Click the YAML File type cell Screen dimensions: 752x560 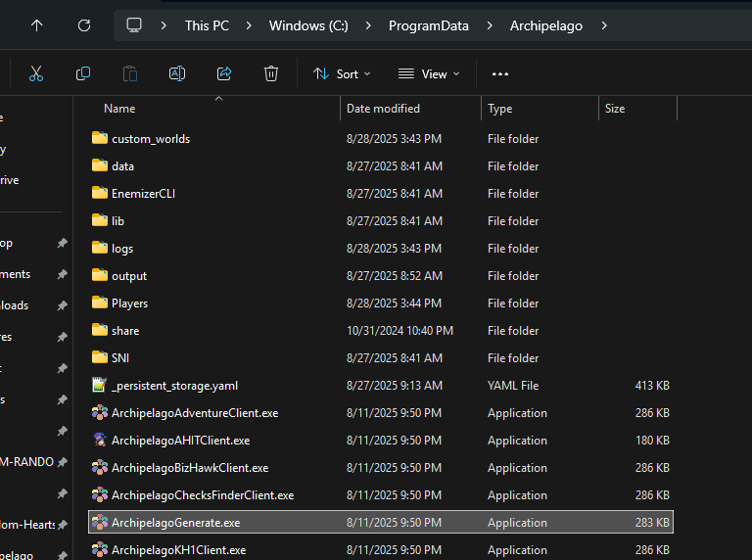pos(513,386)
